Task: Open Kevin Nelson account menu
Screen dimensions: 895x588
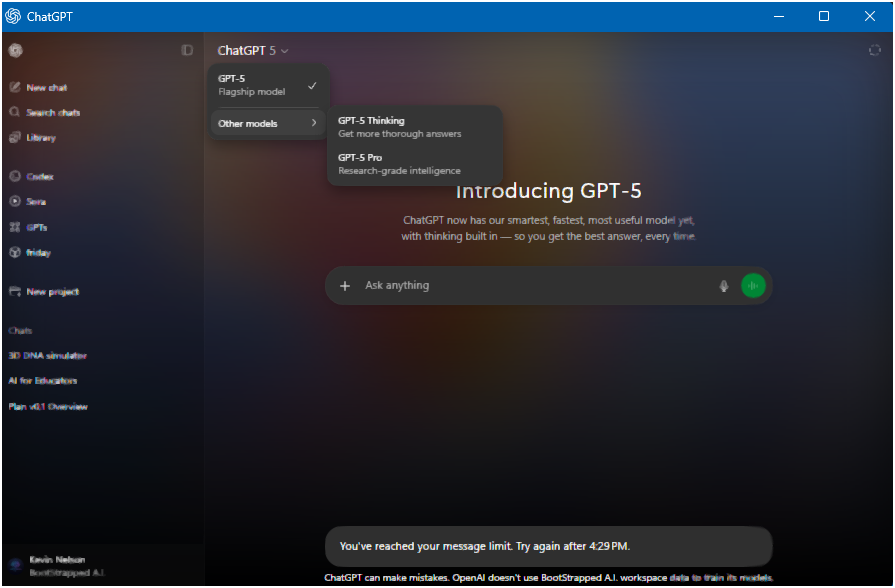Action: [103, 566]
